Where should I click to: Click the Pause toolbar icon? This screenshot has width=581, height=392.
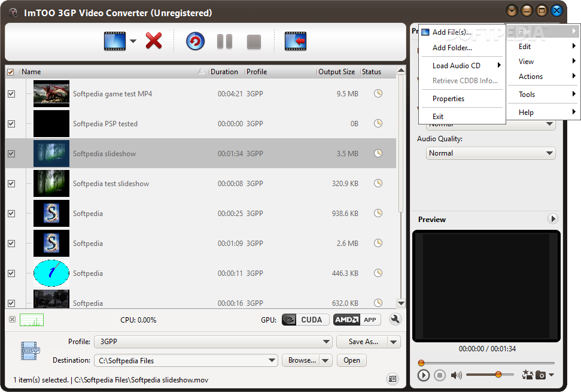224,41
